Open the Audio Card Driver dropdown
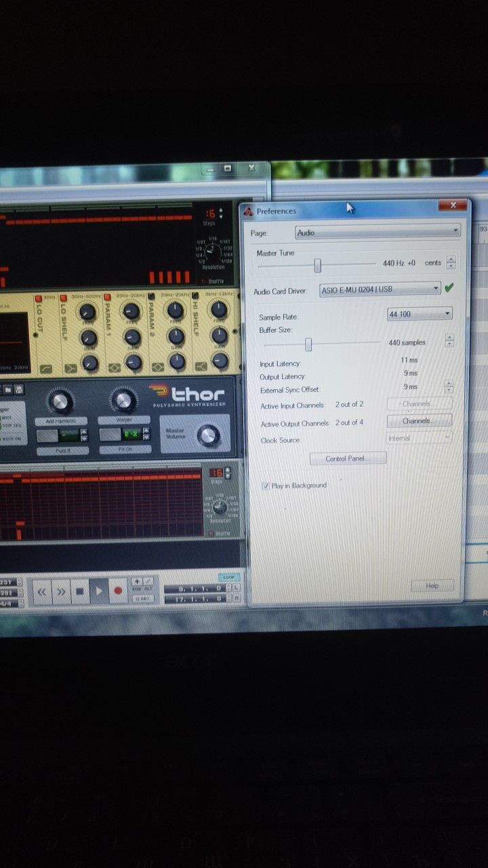 coord(380,289)
